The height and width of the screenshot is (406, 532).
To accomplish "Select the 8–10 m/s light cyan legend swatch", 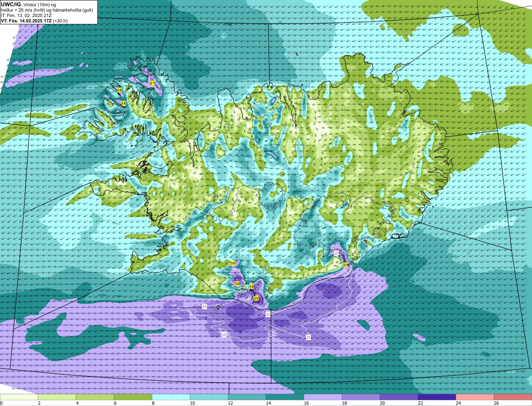I will click(x=171, y=397).
